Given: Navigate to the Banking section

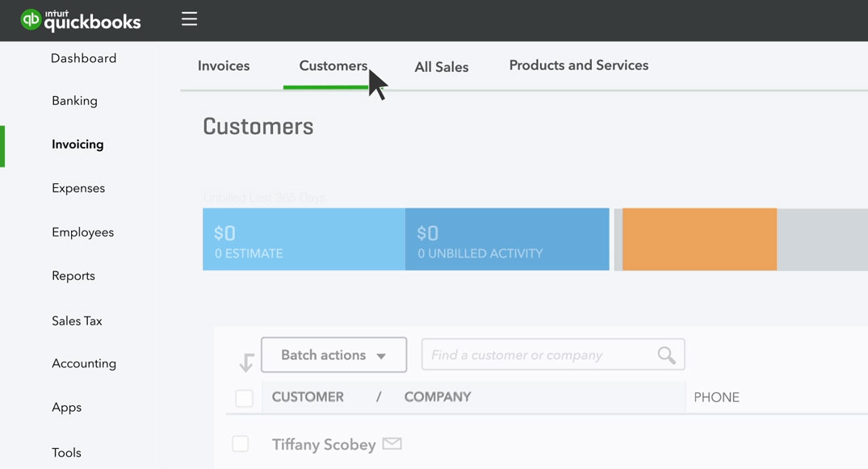Looking at the screenshot, I should pos(74,101).
